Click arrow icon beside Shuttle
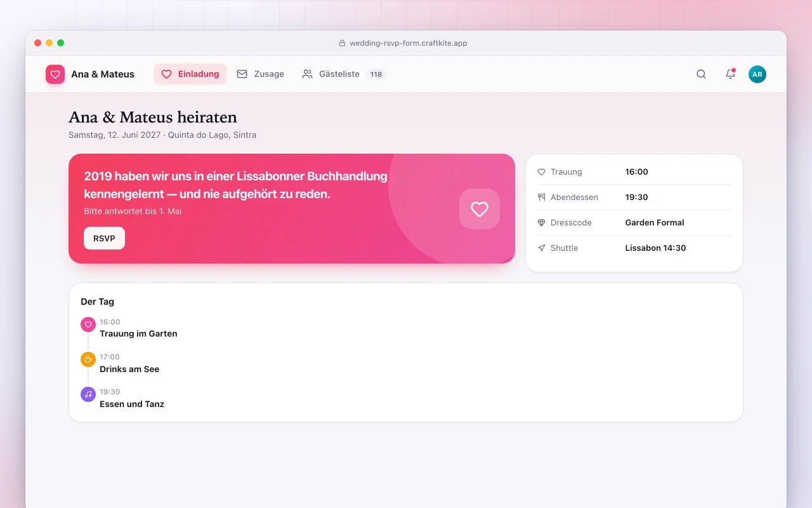Viewport: 812px width, 508px height. coord(541,248)
